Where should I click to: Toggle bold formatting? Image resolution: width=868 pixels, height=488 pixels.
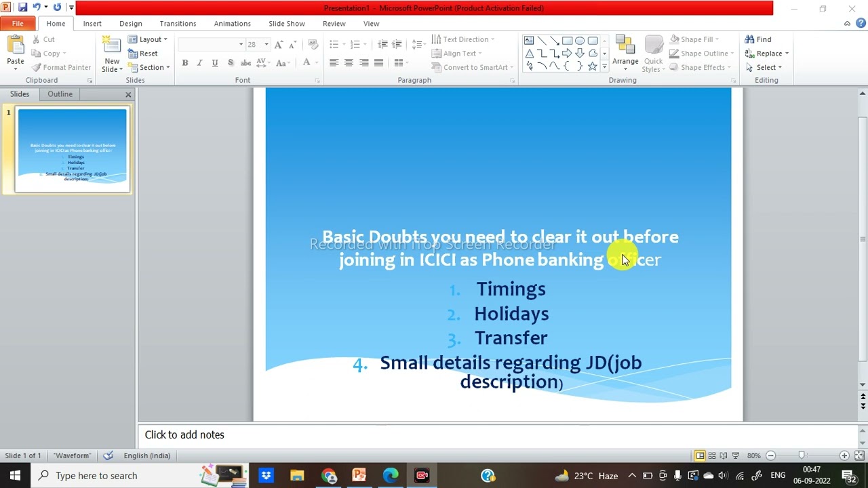click(x=184, y=63)
